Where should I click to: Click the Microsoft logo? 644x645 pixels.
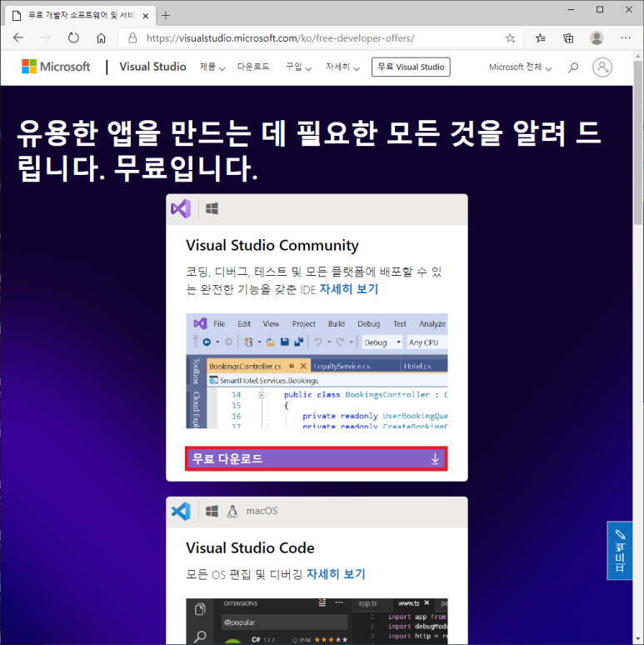(56, 67)
